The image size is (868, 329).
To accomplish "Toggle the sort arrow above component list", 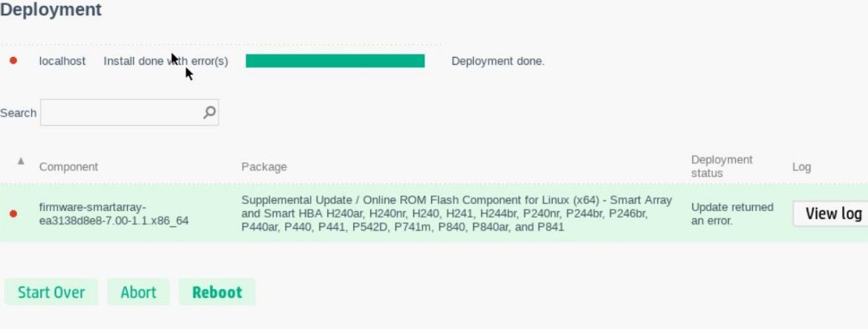I will [x=20, y=161].
